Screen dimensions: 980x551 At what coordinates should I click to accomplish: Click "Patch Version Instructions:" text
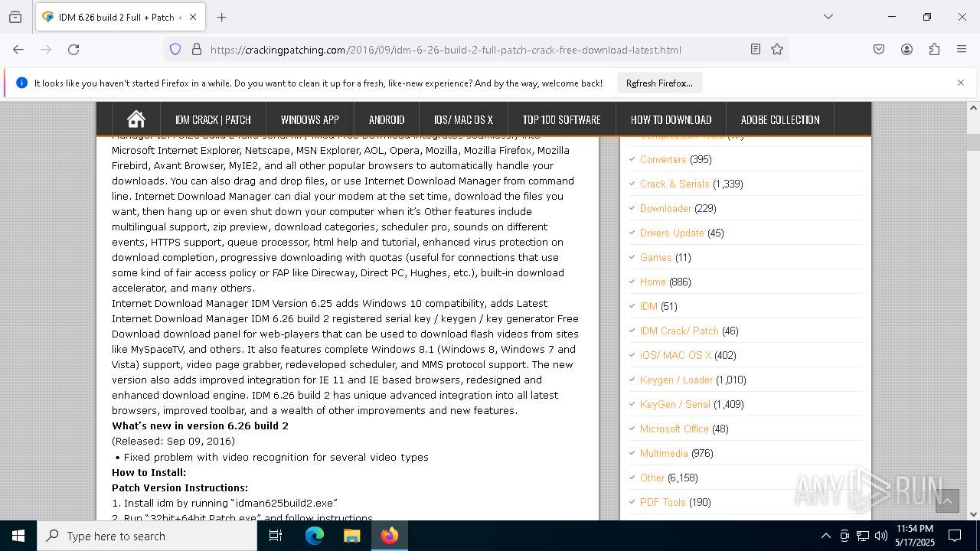[x=180, y=487]
